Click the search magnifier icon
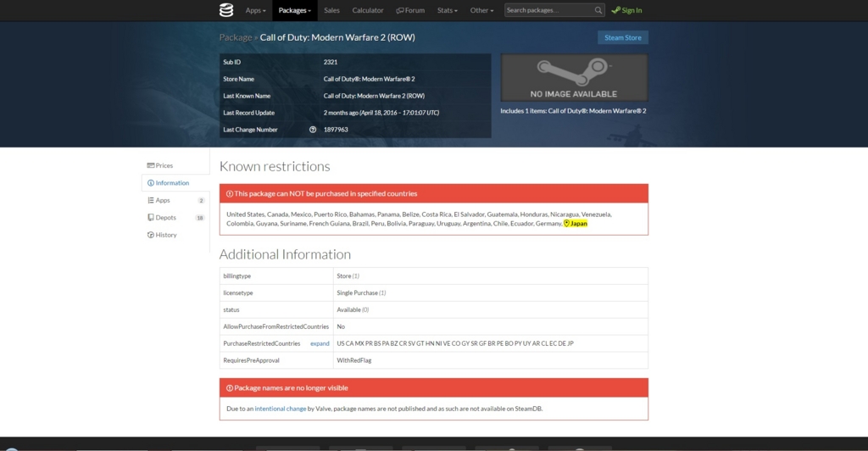 [598, 10]
